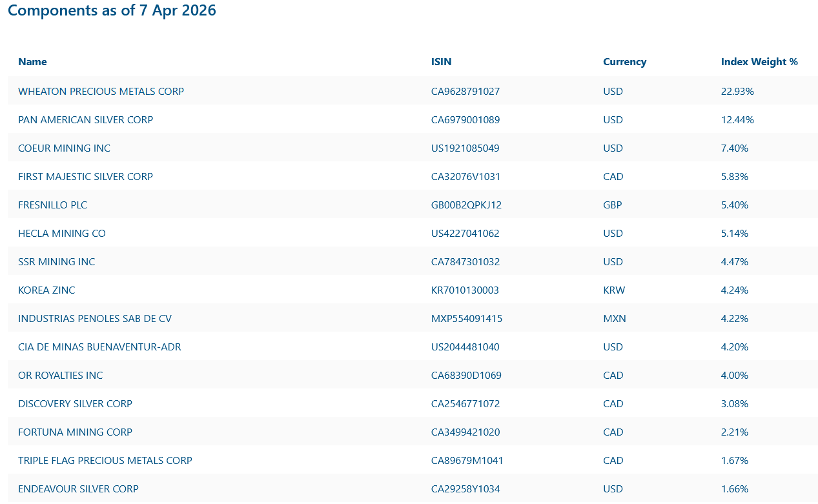Select ISIN CA6979001089

(465, 120)
